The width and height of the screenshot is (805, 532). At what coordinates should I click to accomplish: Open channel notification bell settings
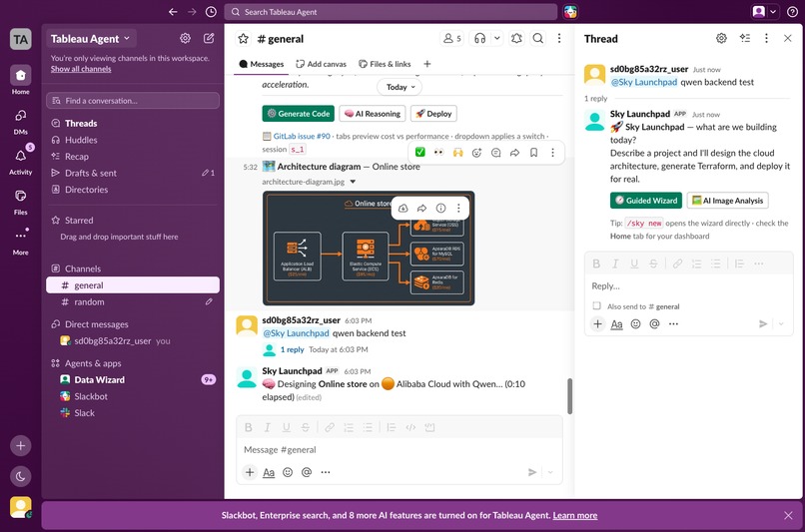coord(517,39)
